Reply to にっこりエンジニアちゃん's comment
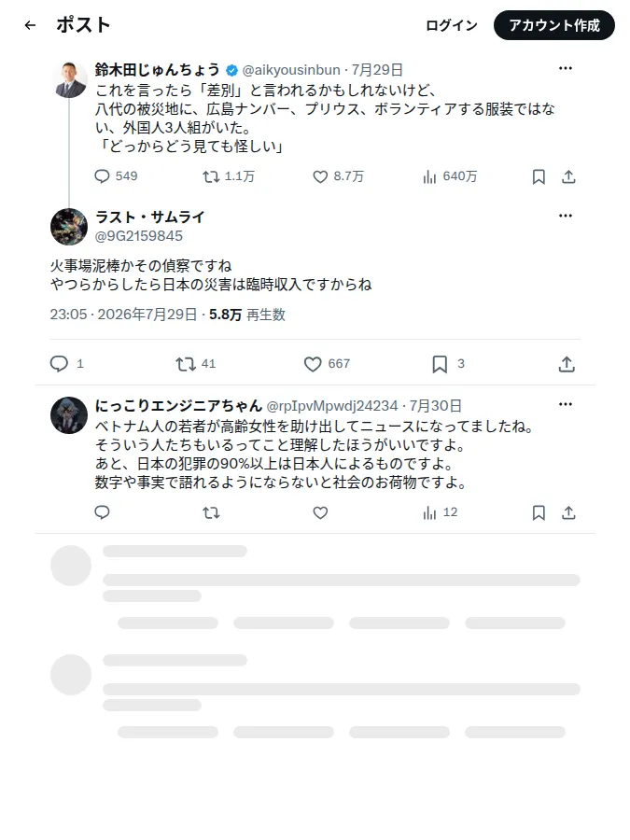This screenshot has width=630, height=840. click(102, 512)
